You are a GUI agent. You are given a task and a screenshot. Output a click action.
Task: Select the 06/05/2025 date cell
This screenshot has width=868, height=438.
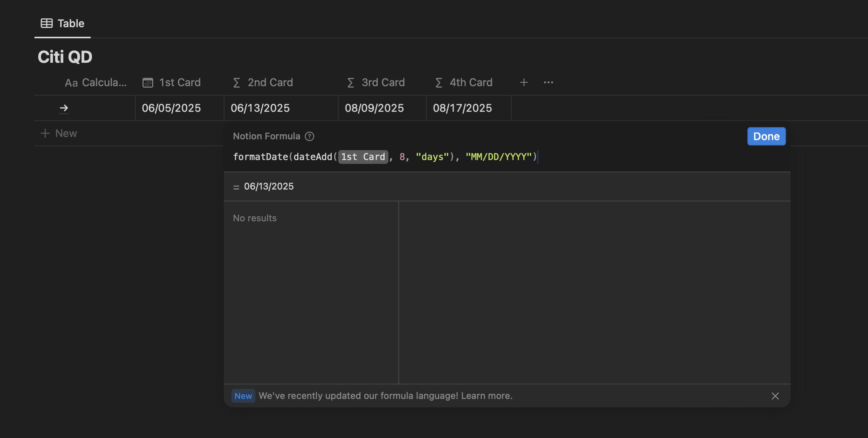171,108
